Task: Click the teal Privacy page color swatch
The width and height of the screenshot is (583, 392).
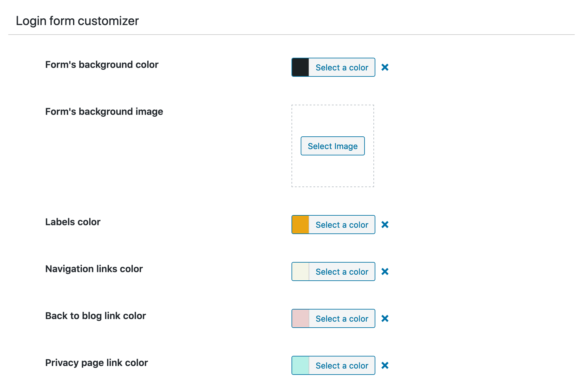Action: point(300,365)
